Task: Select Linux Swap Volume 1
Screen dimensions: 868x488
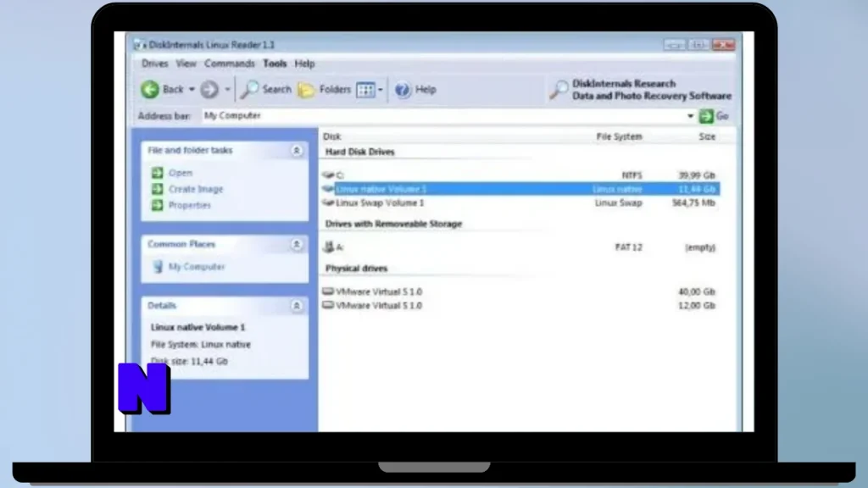Action: coord(520,203)
